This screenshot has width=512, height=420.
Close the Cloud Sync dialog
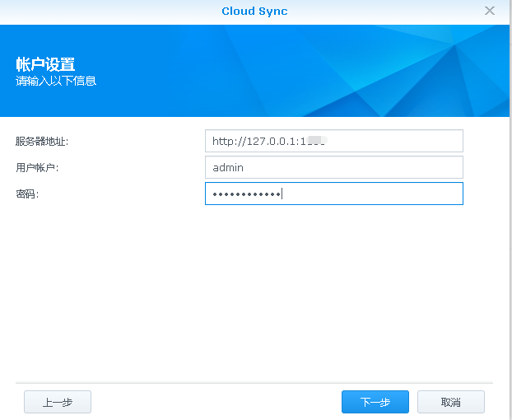click(490, 11)
